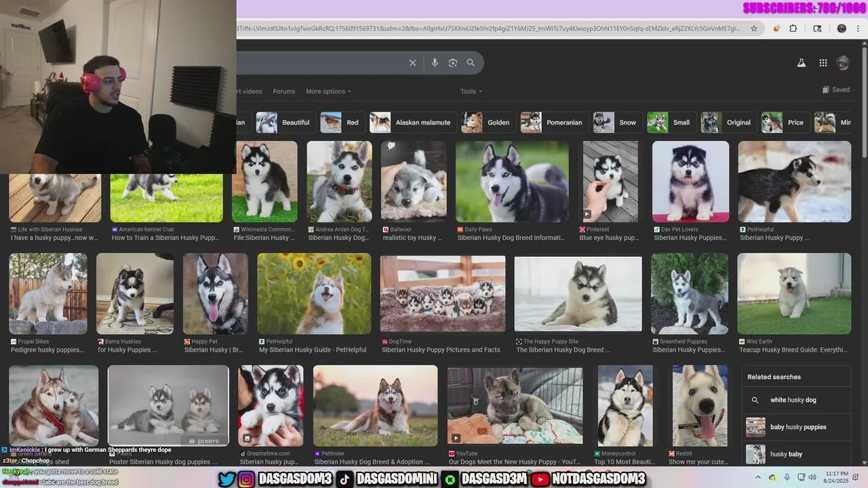Open American Kennel Club husky image
This screenshot has width=868, height=488.
point(166,198)
